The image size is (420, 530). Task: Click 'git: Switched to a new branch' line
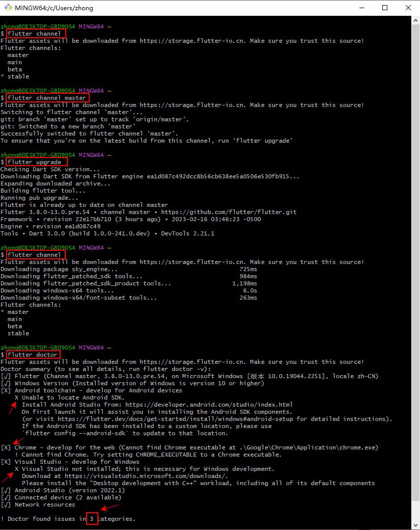68,126
